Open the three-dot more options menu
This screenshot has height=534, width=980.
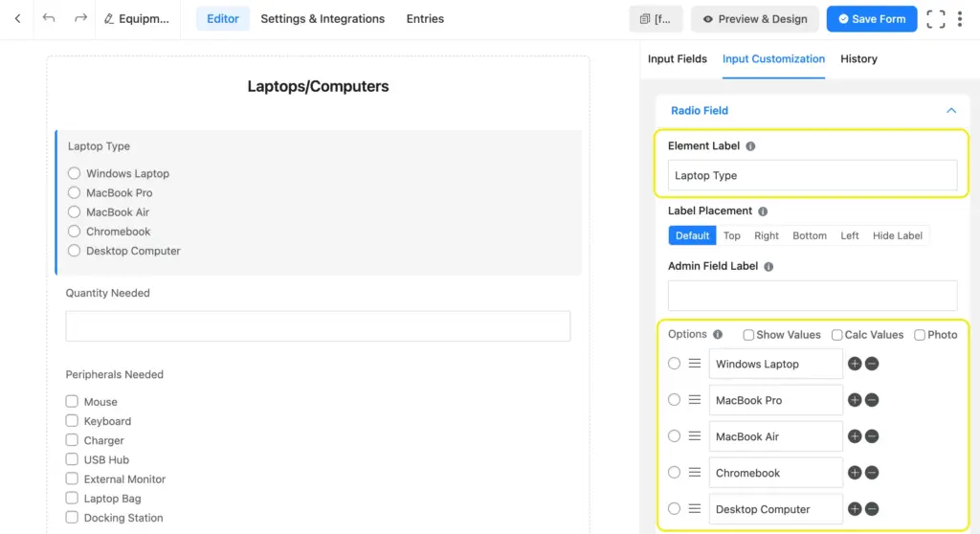click(x=960, y=19)
